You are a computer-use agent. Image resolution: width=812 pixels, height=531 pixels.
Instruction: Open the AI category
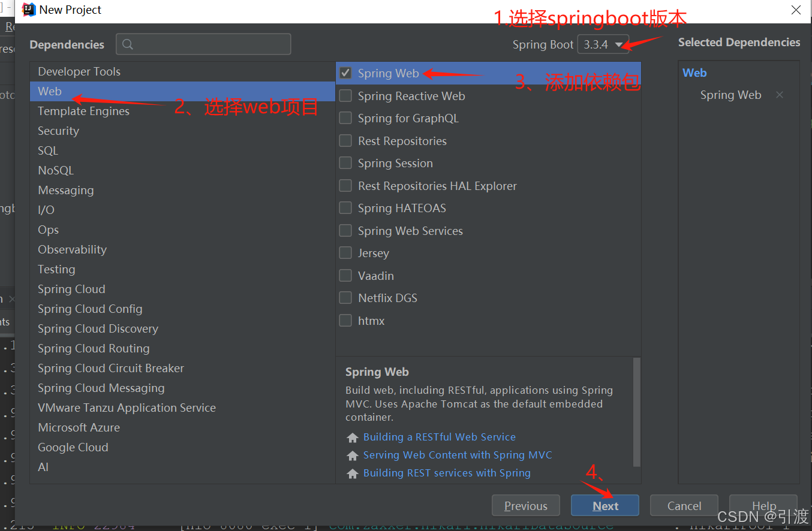[x=182, y=467]
